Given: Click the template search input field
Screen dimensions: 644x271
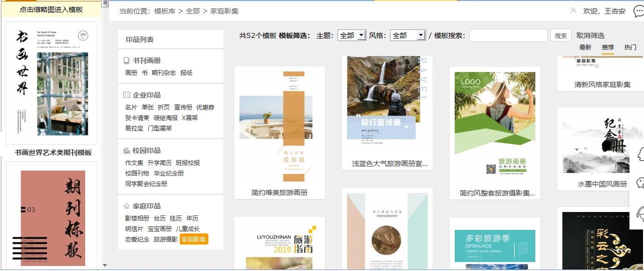Looking at the screenshot, I should [x=508, y=35].
